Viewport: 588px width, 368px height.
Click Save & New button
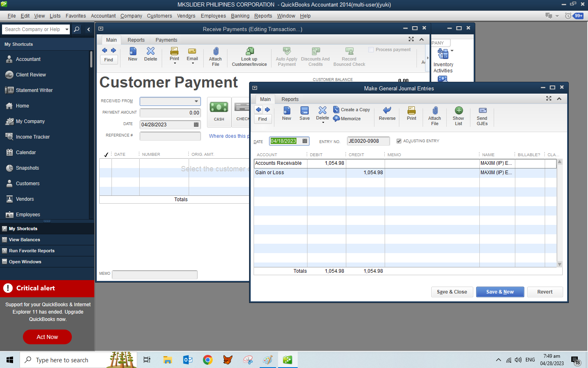click(x=500, y=292)
